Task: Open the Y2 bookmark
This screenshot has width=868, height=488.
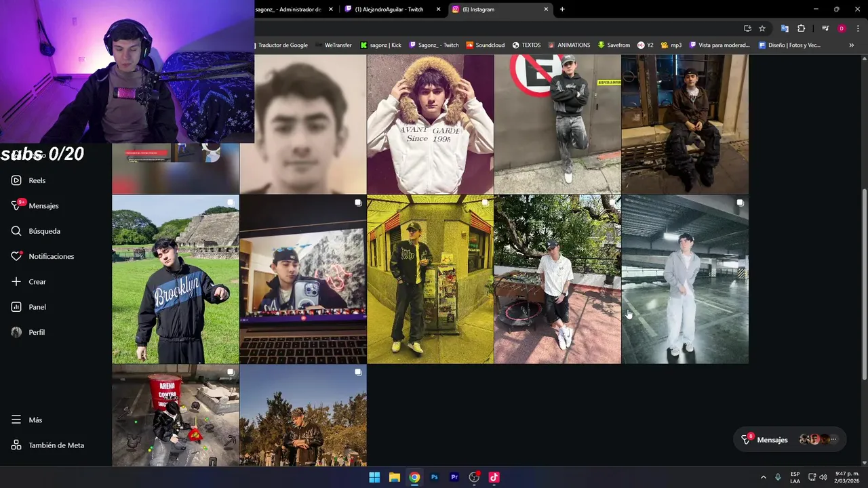Action: click(x=646, y=45)
